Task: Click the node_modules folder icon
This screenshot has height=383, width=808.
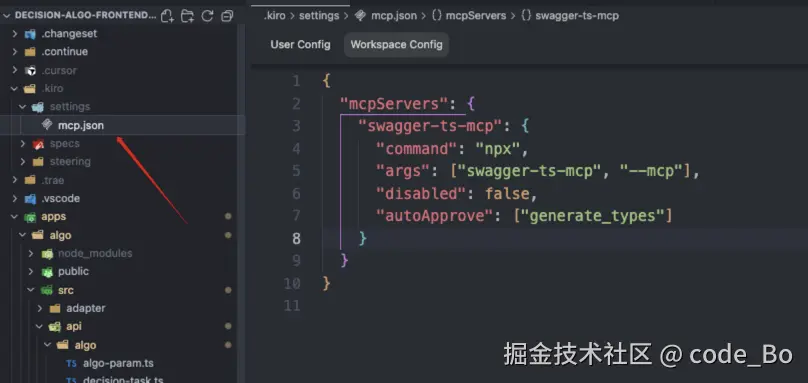Action: point(47,254)
